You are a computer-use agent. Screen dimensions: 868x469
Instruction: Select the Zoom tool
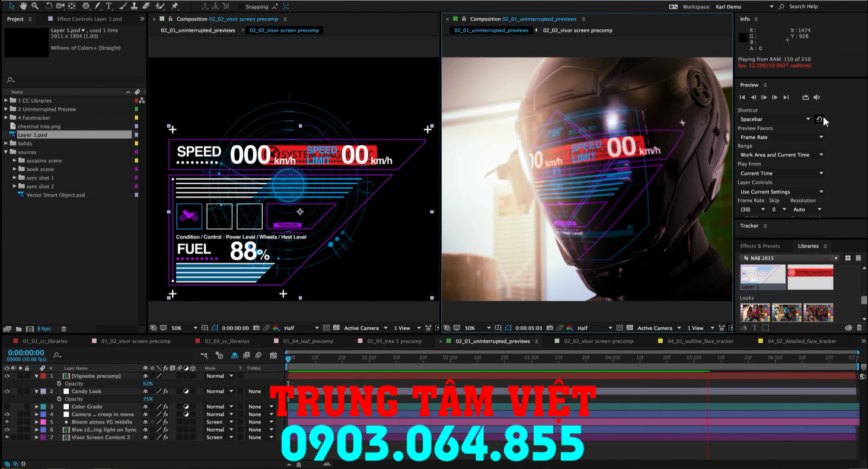35,7
